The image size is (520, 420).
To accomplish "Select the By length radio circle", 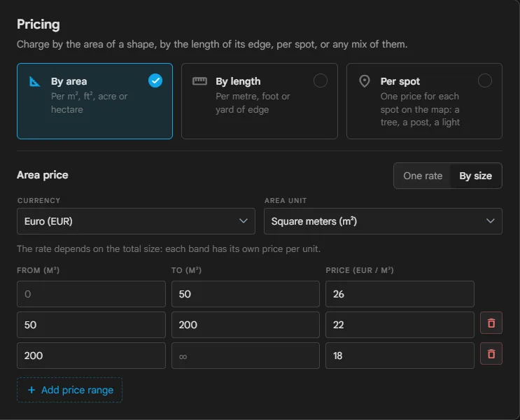I will (321, 80).
